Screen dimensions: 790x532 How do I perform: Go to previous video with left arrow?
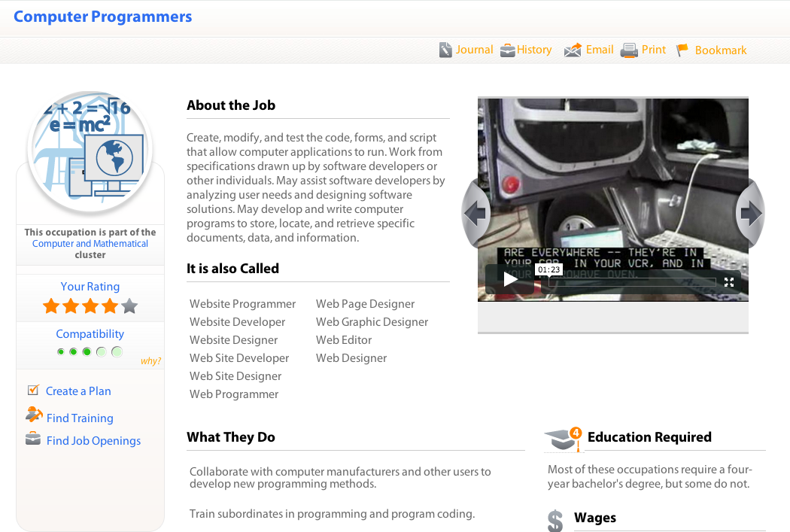coord(475,214)
